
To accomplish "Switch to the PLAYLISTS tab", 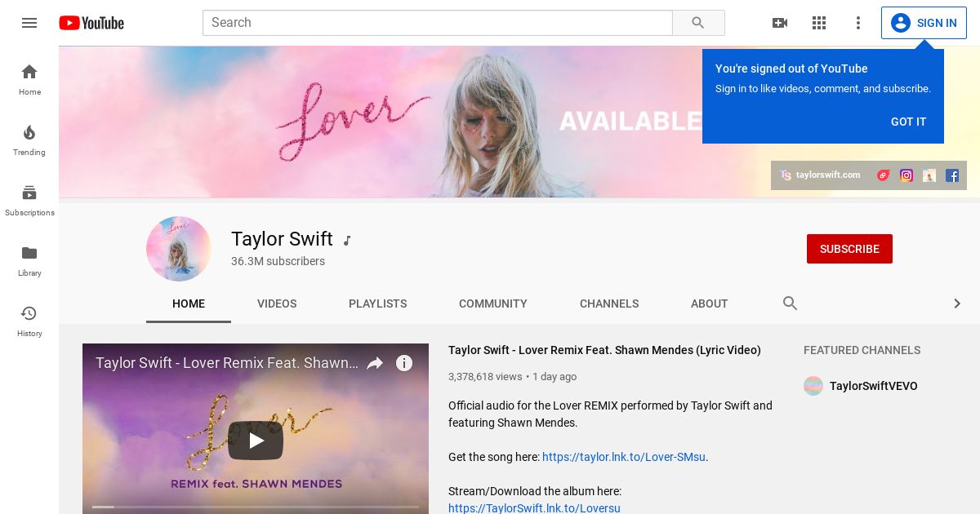I will (x=377, y=304).
